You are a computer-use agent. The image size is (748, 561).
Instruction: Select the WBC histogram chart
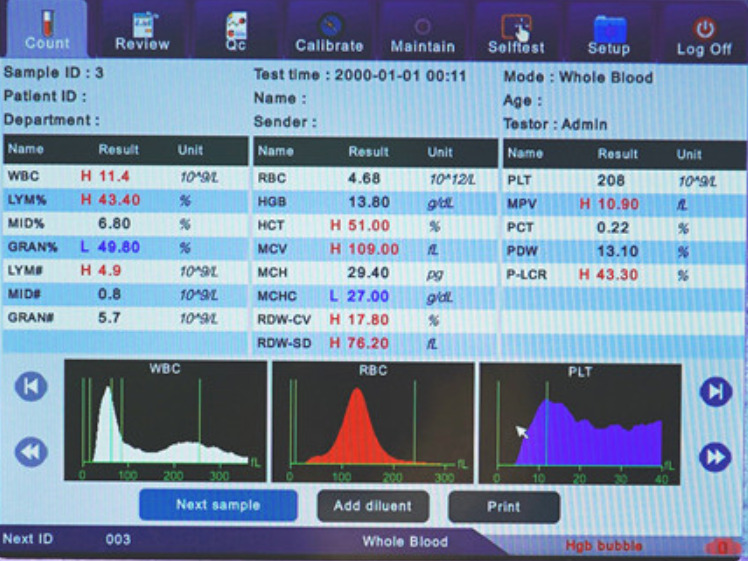coord(165,420)
